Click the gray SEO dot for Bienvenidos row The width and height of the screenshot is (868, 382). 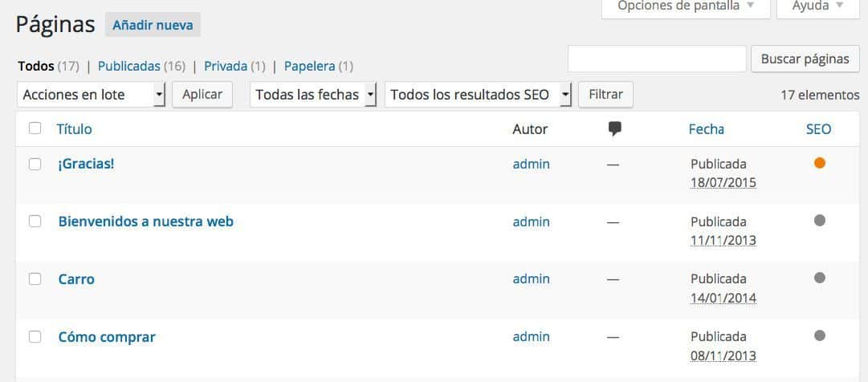tap(819, 221)
